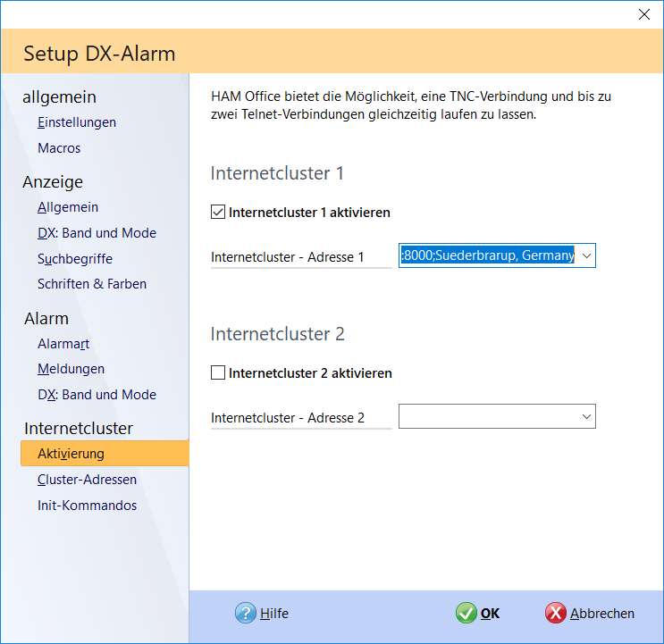
Task: Uncheck Internetcluster 1 aktivieren checkbox
Action: (x=218, y=212)
